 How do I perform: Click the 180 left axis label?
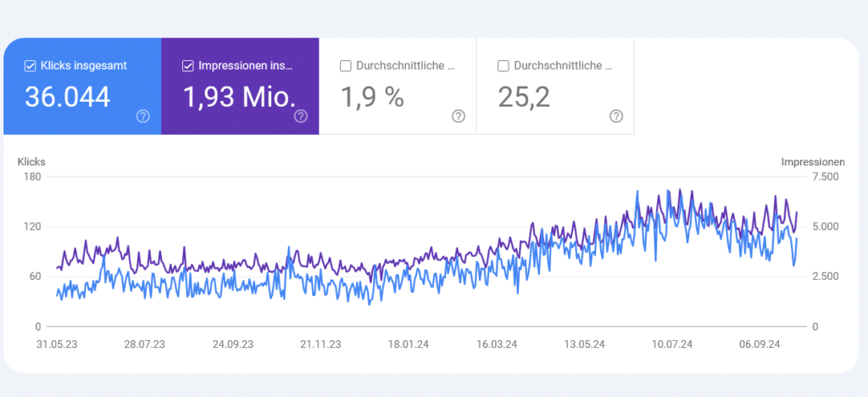click(33, 176)
